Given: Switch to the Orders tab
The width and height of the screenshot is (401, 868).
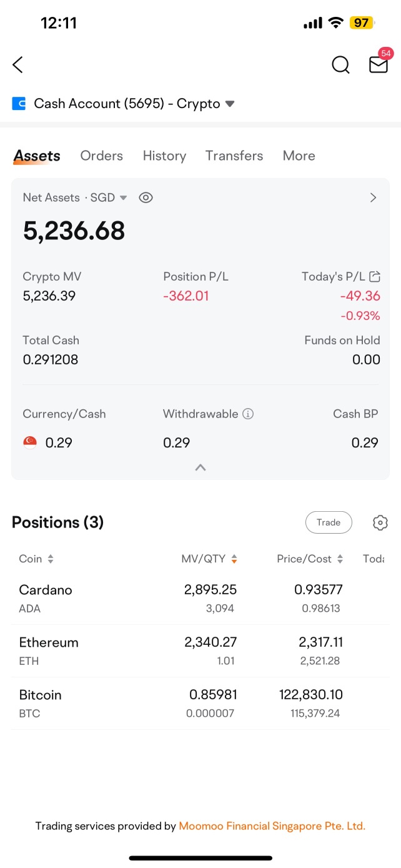Looking at the screenshot, I should (101, 156).
